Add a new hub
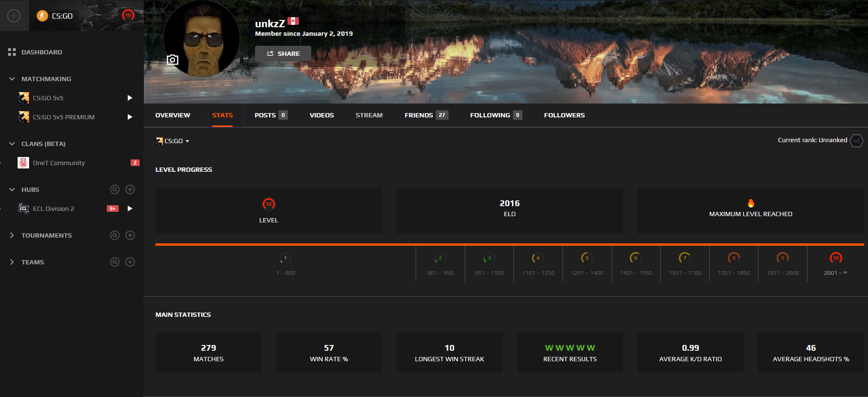This screenshot has width=868, height=397. point(130,189)
